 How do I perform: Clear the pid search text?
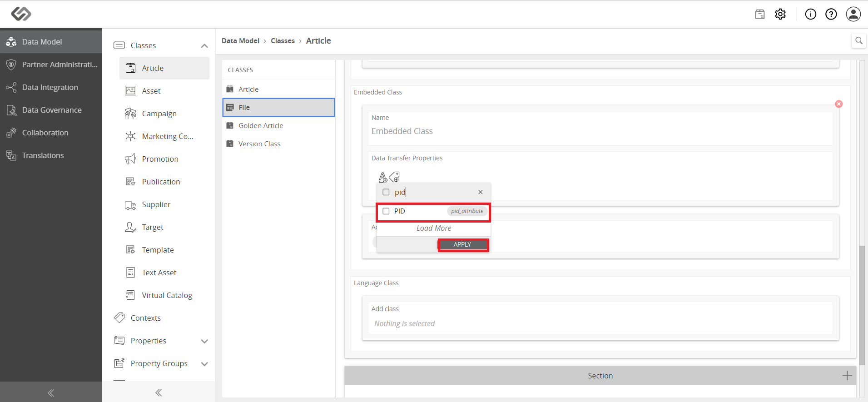480,192
